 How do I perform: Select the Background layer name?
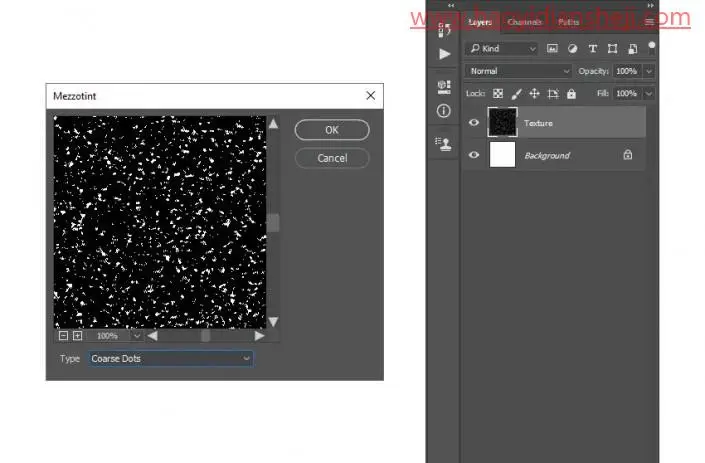coord(547,156)
